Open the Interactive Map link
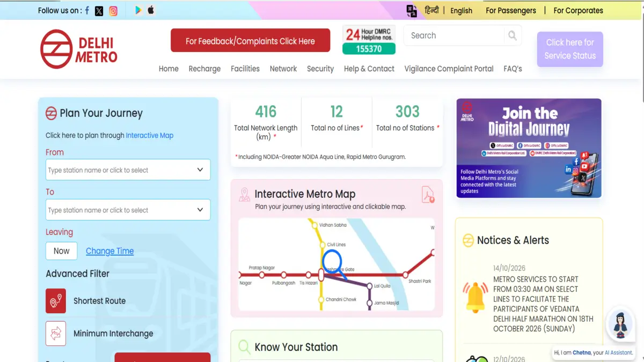 [x=150, y=135]
